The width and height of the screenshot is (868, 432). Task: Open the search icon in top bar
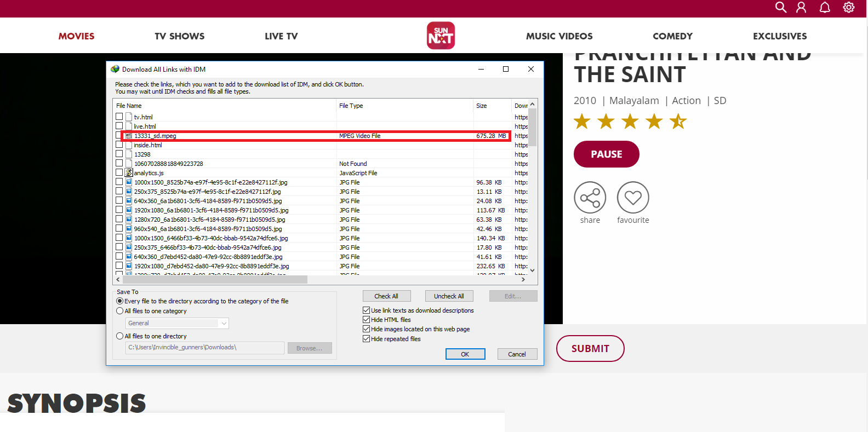click(x=781, y=7)
